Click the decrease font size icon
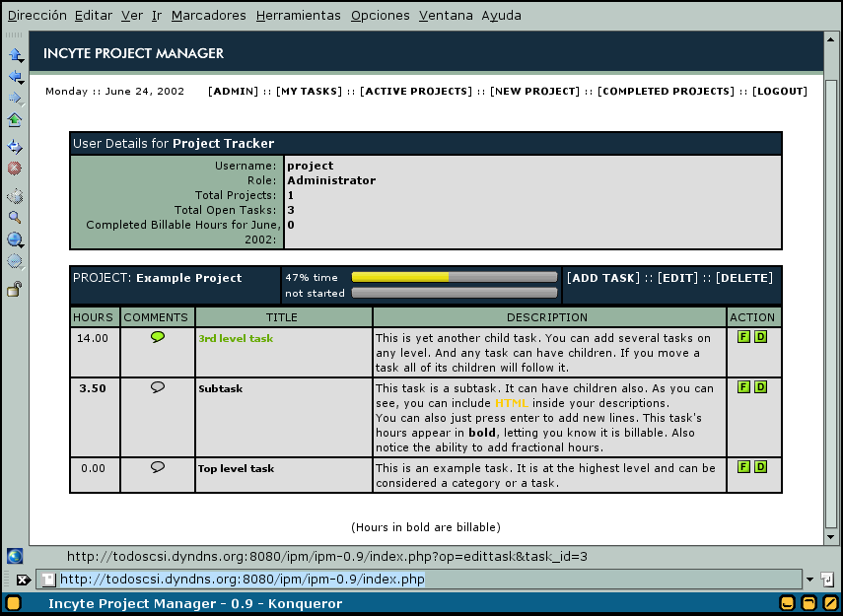843x616 pixels. click(15, 261)
